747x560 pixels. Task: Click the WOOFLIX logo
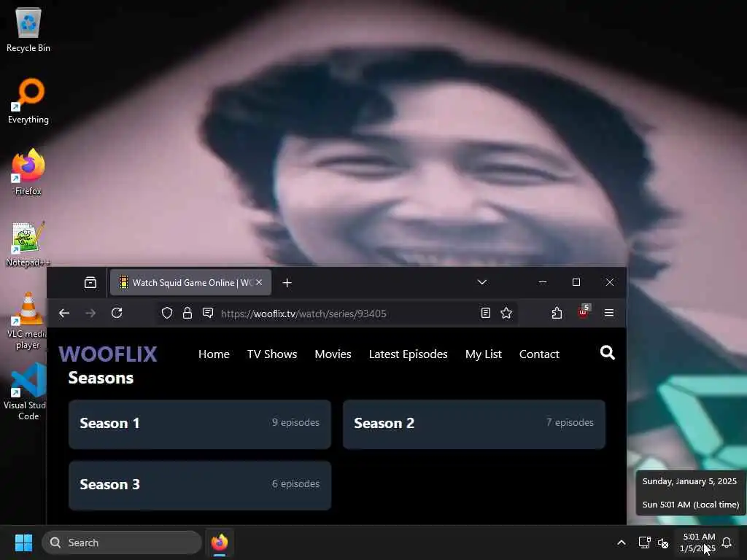click(x=108, y=354)
